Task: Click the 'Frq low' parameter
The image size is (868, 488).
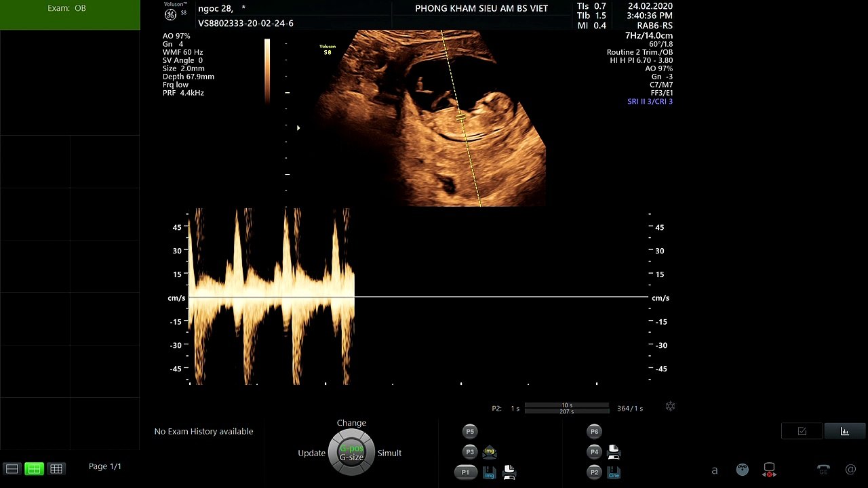Action: (x=176, y=85)
